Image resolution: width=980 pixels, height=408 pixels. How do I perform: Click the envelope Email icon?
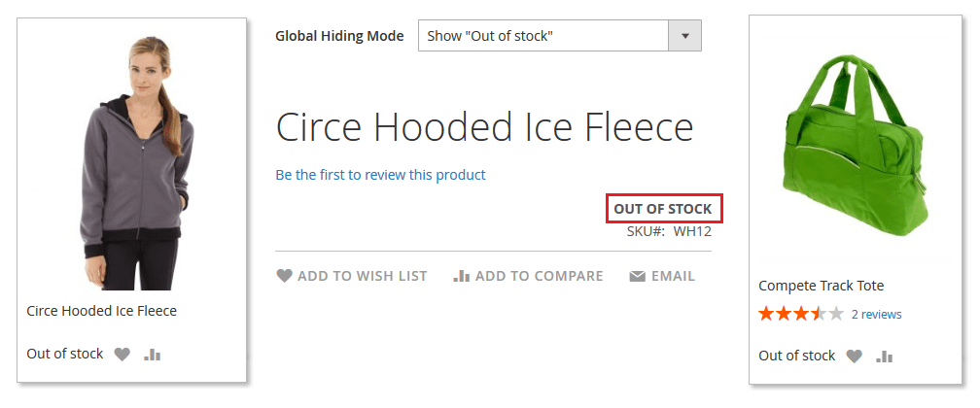[637, 276]
